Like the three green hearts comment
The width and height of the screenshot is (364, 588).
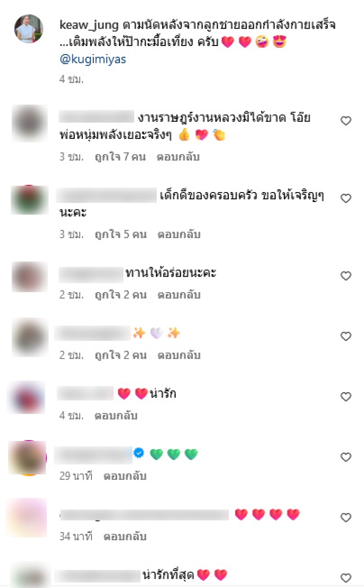click(x=346, y=457)
